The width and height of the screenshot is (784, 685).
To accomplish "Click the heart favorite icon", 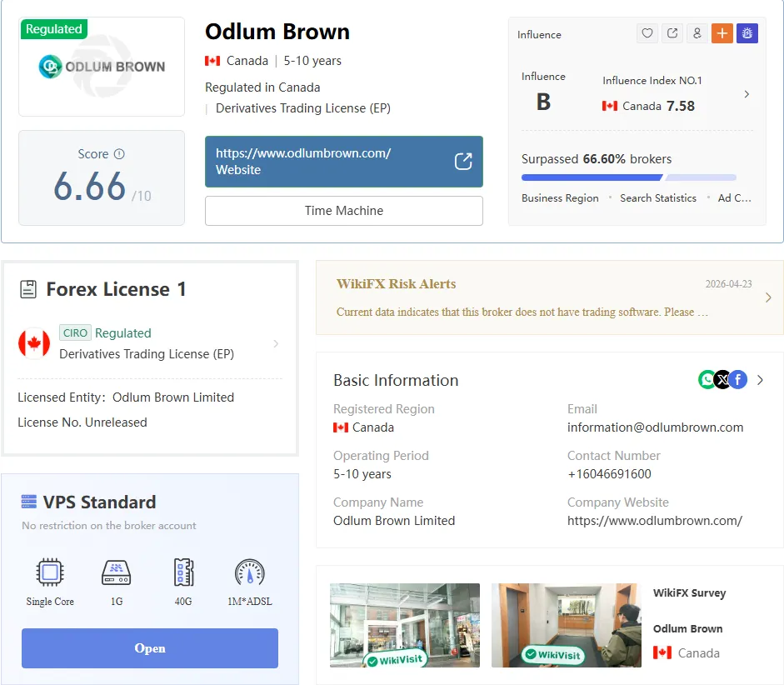I will 647,33.
